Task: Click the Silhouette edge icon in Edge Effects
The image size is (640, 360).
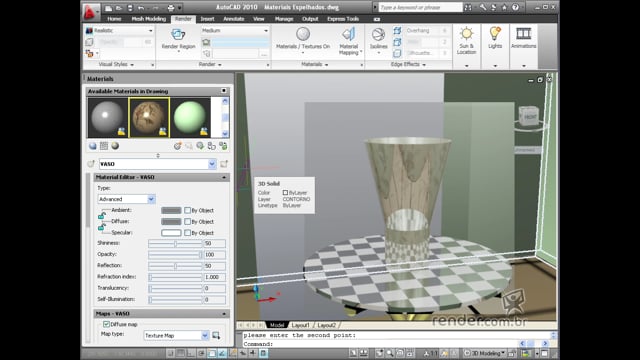Action: tap(397, 53)
